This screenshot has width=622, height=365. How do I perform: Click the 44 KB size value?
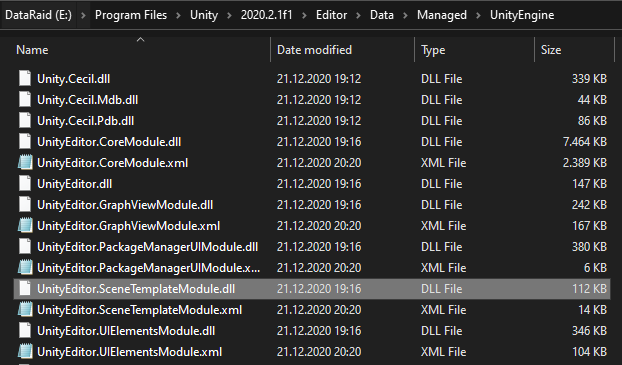click(592, 100)
